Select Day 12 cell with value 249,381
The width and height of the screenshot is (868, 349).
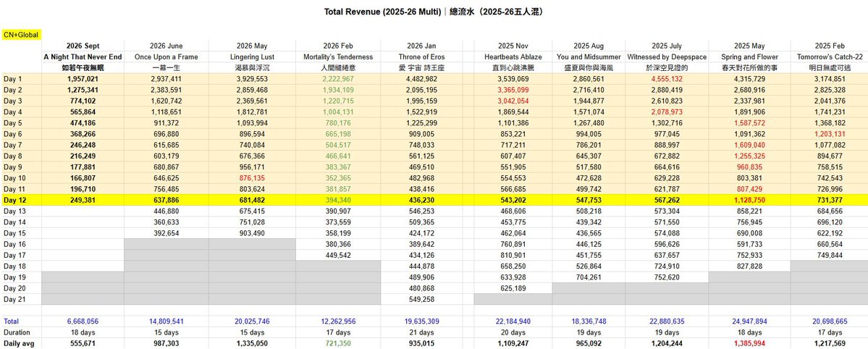point(83,201)
